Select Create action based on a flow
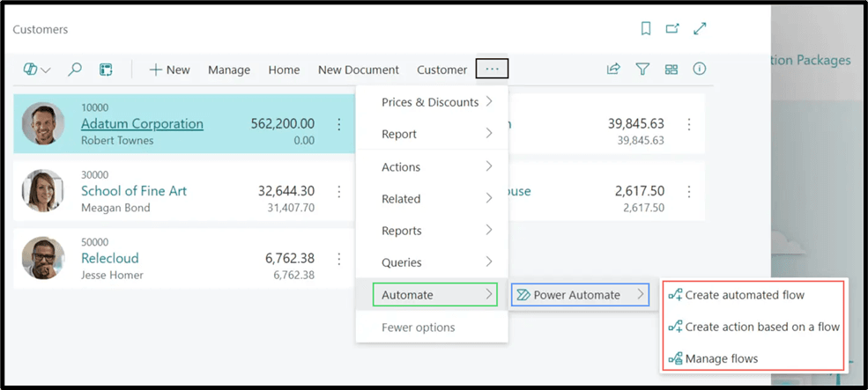The width and height of the screenshot is (868, 390). 761,327
